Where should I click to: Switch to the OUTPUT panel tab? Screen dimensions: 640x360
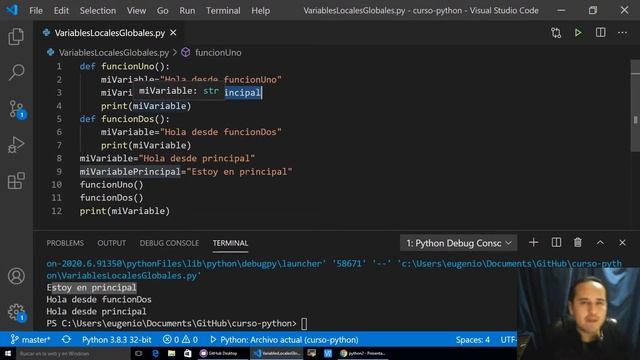coord(111,243)
